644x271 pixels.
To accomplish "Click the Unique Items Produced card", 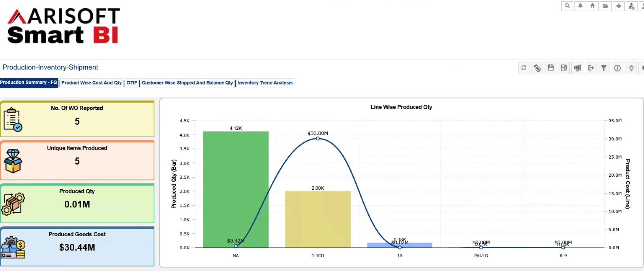I will (77, 160).
